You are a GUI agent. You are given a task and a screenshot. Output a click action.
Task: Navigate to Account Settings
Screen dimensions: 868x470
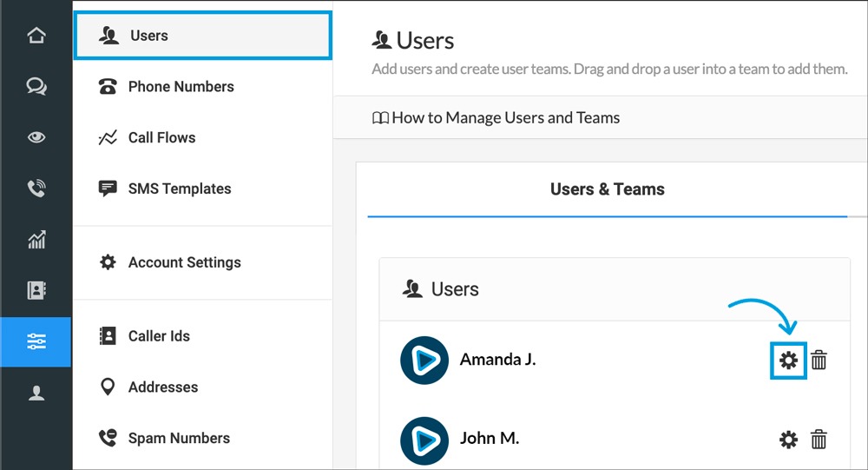[x=184, y=262]
